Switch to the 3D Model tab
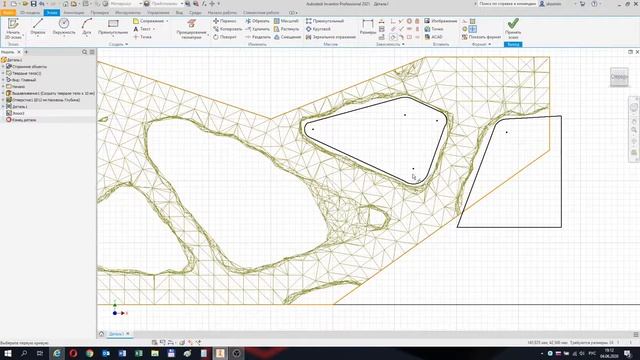Viewport: 640px width, 360px height. 30,13
